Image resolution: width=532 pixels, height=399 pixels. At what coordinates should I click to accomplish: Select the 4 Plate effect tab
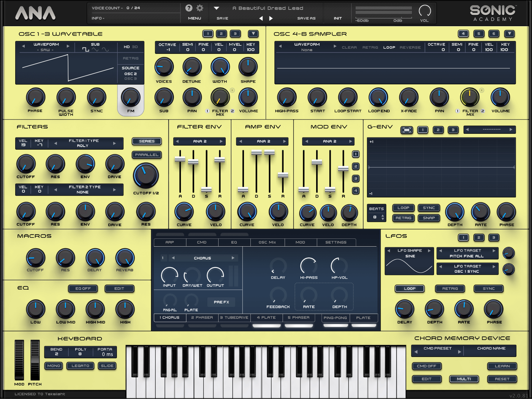click(x=266, y=318)
